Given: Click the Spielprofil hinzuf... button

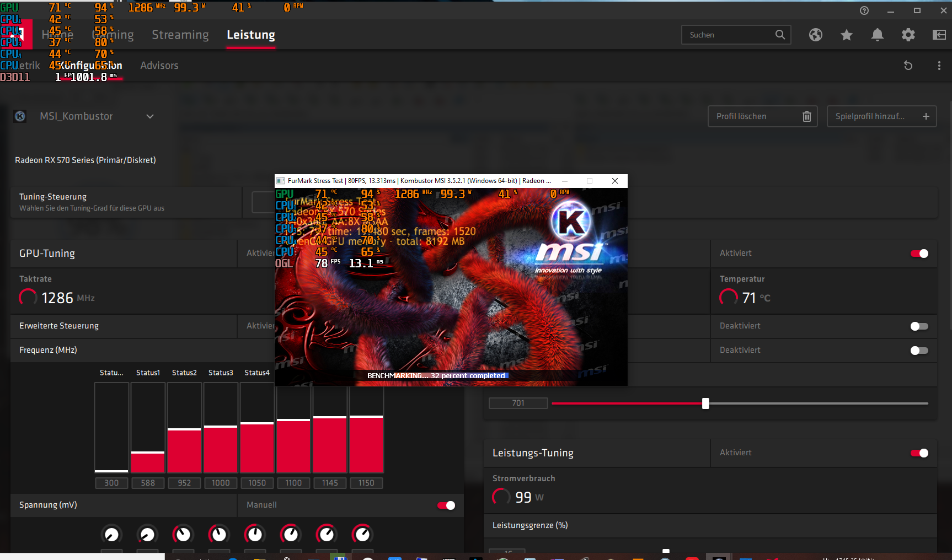Looking at the screenshot, I should 882,116.
